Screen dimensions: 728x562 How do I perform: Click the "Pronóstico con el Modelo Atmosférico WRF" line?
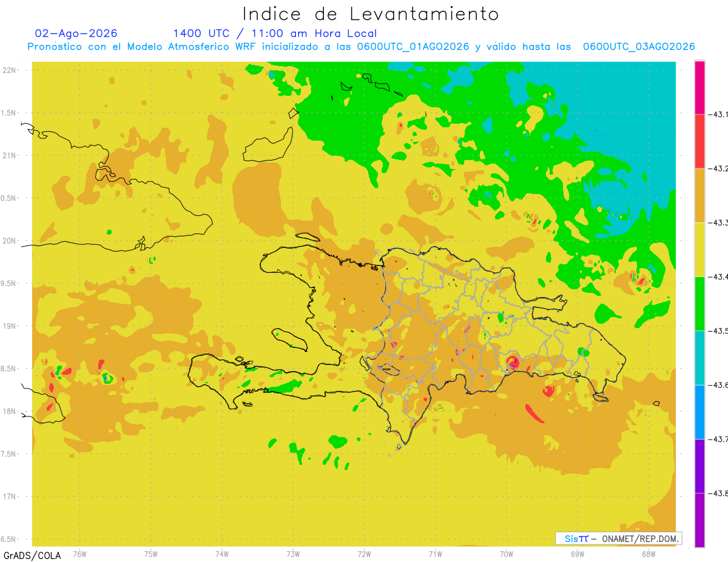click(x=361, y=47)
